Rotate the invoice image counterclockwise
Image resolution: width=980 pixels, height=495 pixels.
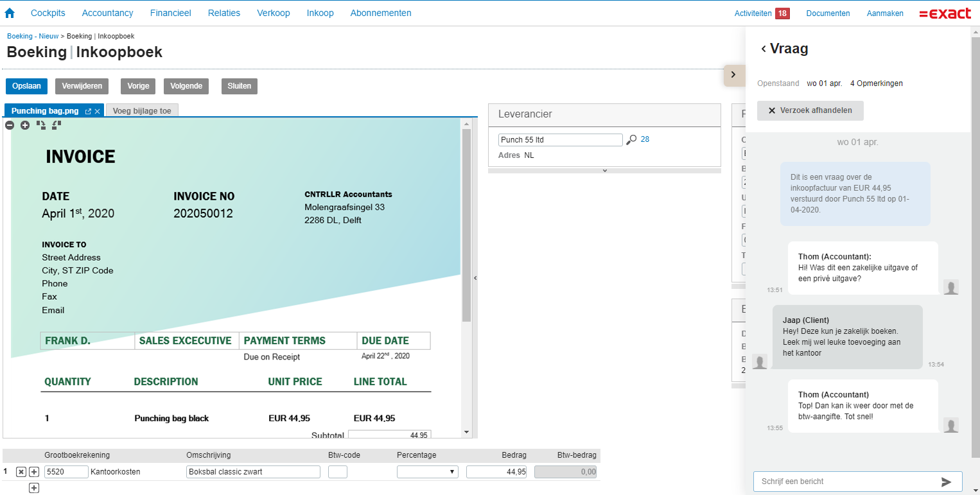[x=57, y=125]
